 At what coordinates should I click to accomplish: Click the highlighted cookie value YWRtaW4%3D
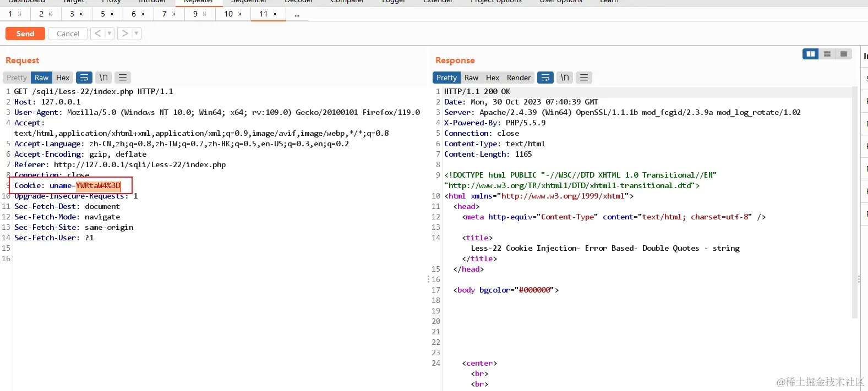[x=98, y=185]
